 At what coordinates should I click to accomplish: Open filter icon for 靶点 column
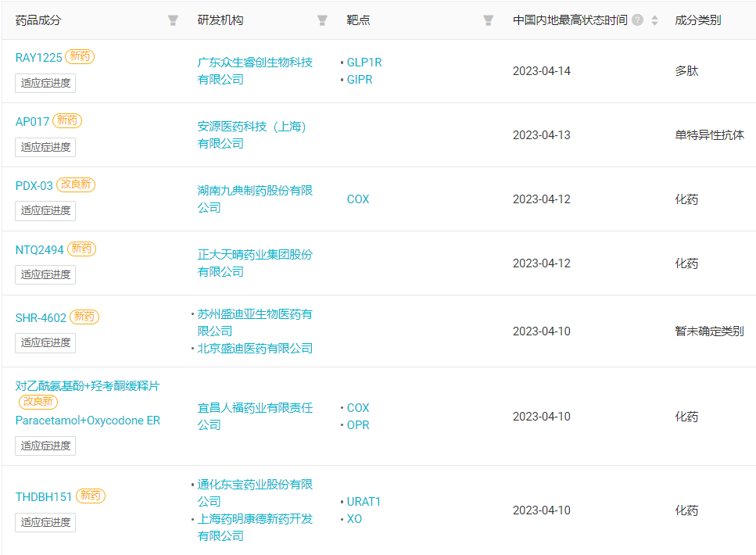[488, 20]
